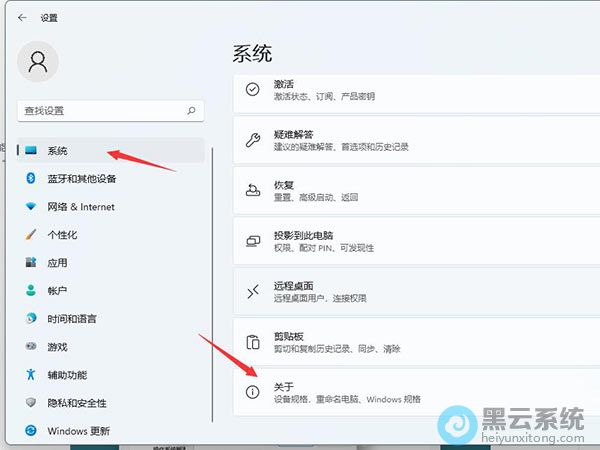Click the troubleshoot wrench icon

253,139
